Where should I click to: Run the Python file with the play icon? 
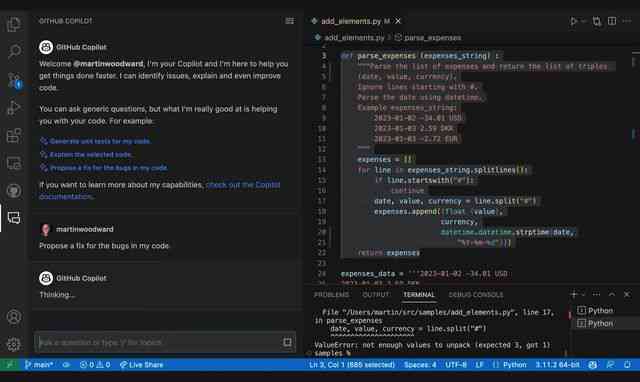(573, 21)
